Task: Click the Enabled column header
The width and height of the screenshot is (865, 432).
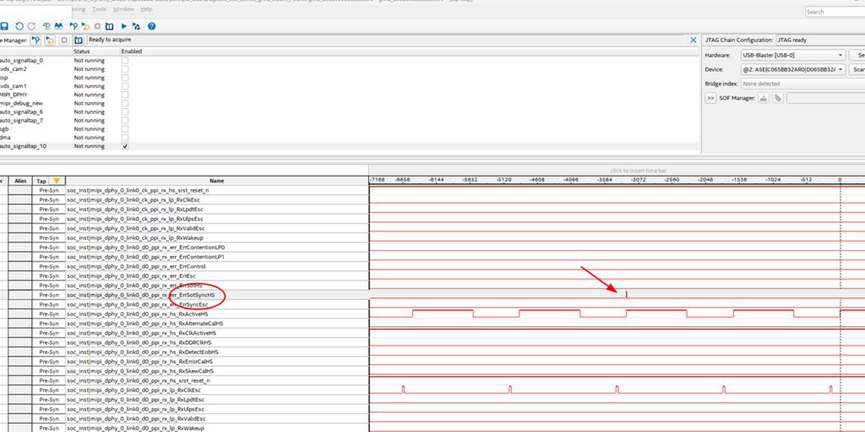Action: click(x=131, y=51)
